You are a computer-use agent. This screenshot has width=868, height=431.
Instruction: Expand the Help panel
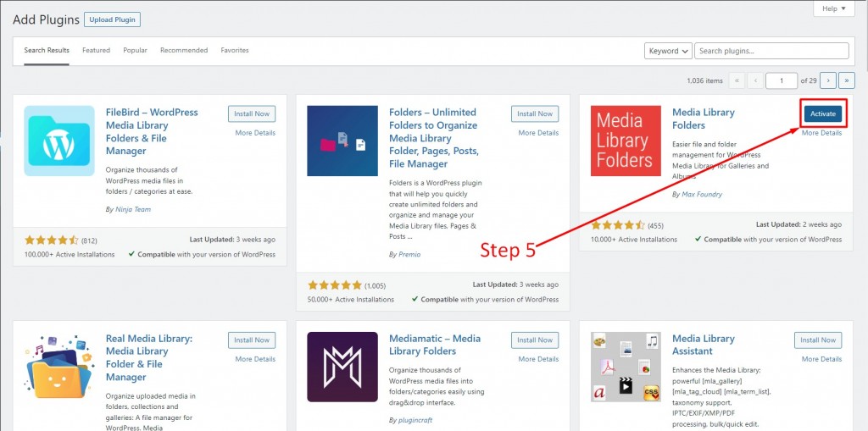(x=834, y=8)
